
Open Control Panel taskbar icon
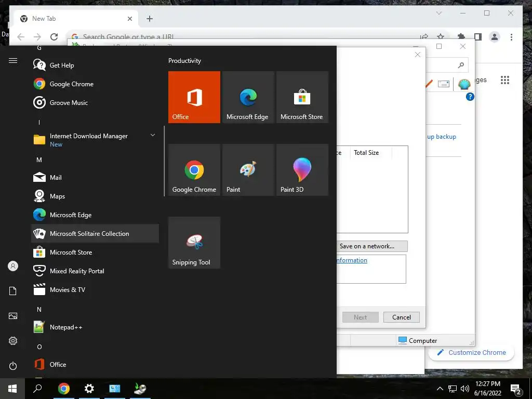tap(115, 389)
